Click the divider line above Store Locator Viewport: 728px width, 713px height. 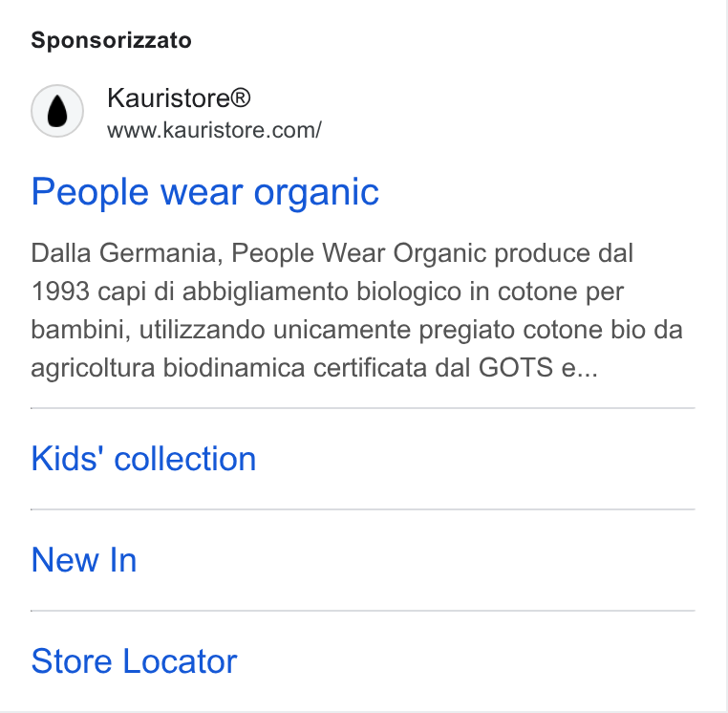tap(363, 611)
